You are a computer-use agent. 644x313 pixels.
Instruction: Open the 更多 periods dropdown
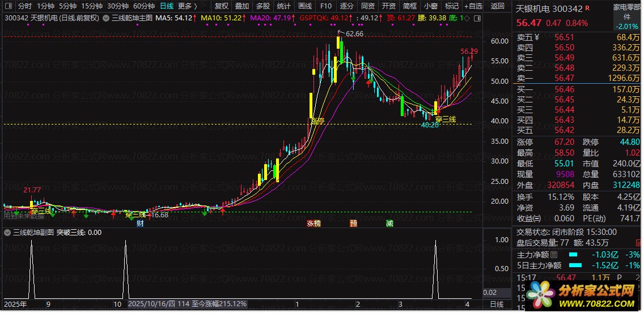tap(187, 6)
